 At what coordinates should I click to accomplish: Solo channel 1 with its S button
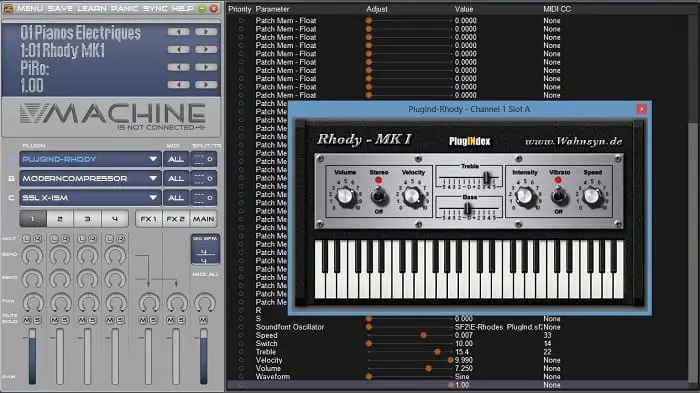pyautogui.click(x=37, y=320)
